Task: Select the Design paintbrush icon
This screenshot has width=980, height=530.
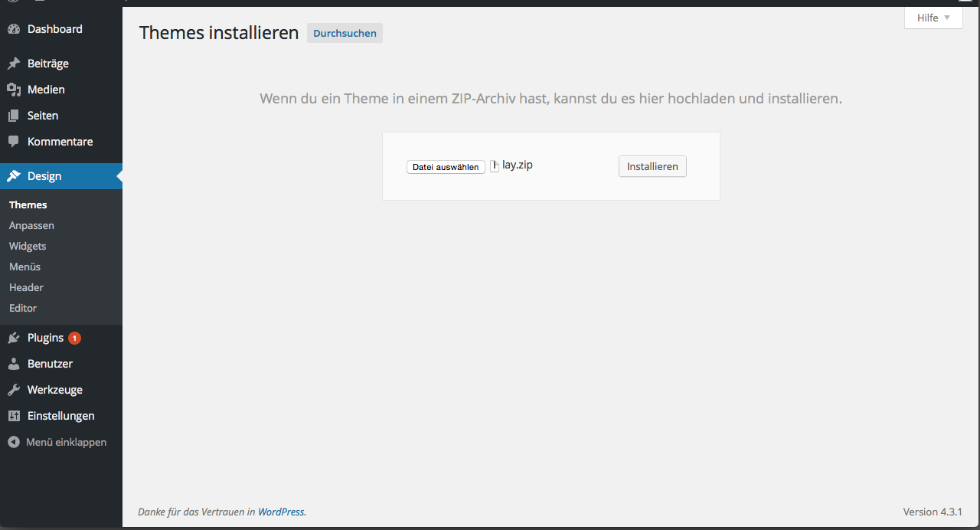Action: pos(15,175)
